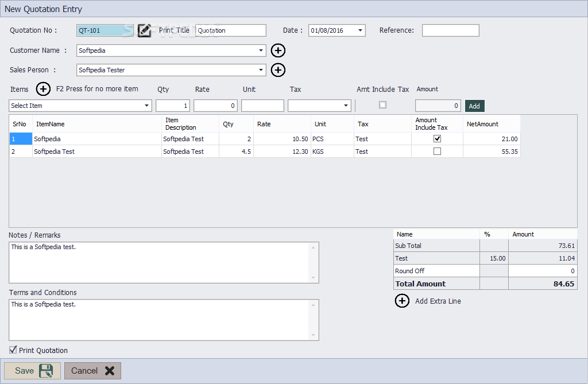Cancel the quotation entry
Screen dimensions: 588x384
[x=92, y=371]
